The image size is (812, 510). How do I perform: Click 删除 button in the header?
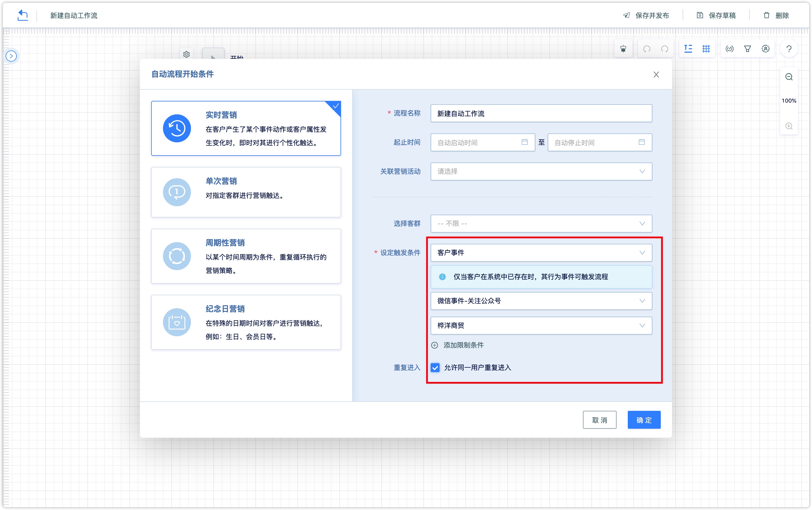776,15
